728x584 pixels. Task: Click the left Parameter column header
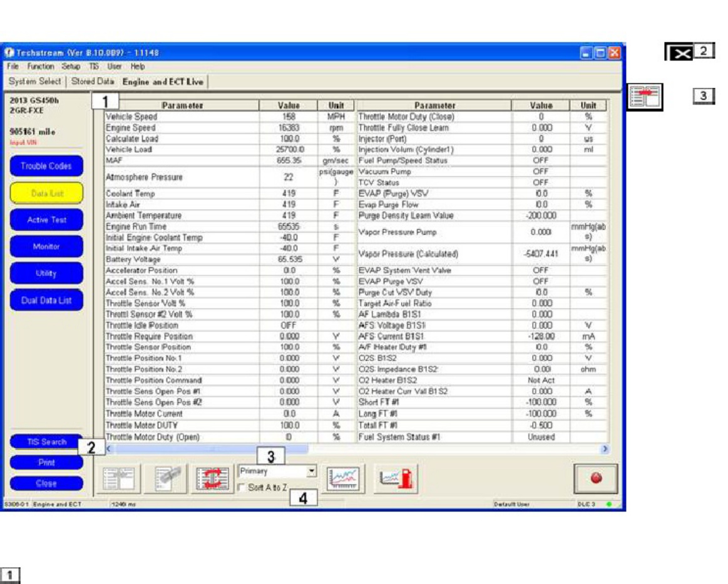182,105
